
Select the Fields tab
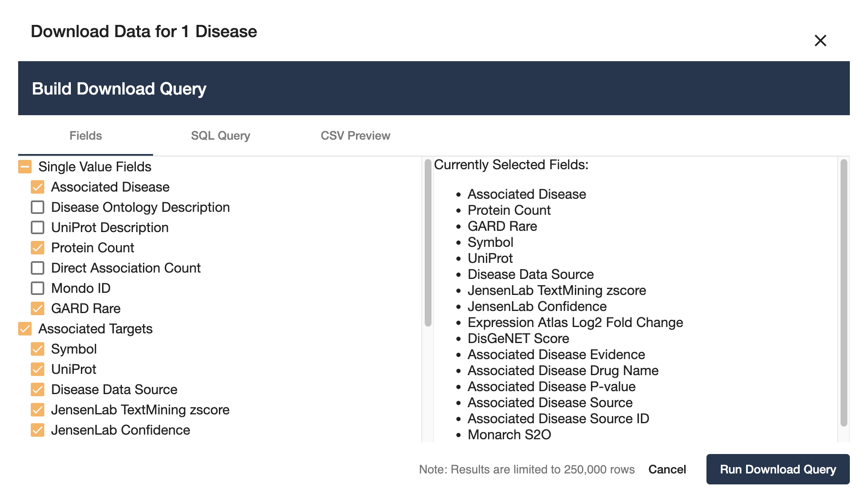click(86, 135)
